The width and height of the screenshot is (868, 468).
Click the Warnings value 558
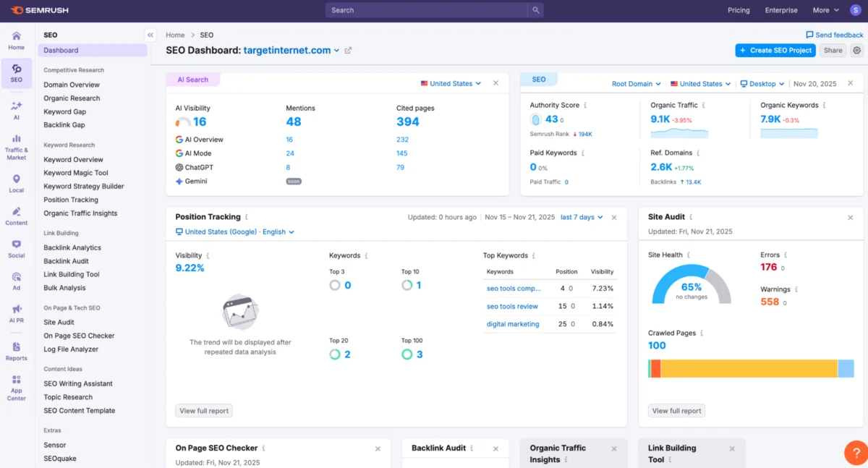(x=770, y=302)
